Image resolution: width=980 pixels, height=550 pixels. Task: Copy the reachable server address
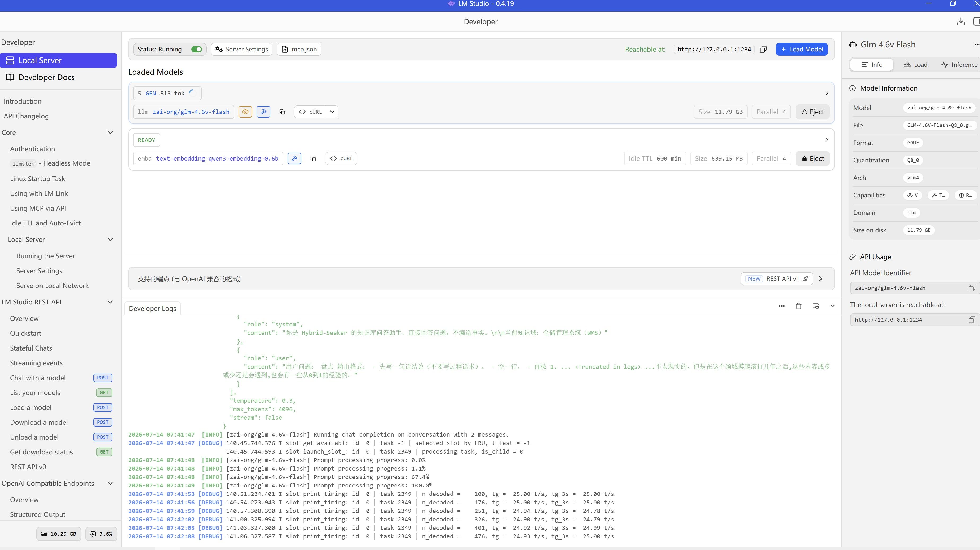pyautogui.click(x=763, y=49)
